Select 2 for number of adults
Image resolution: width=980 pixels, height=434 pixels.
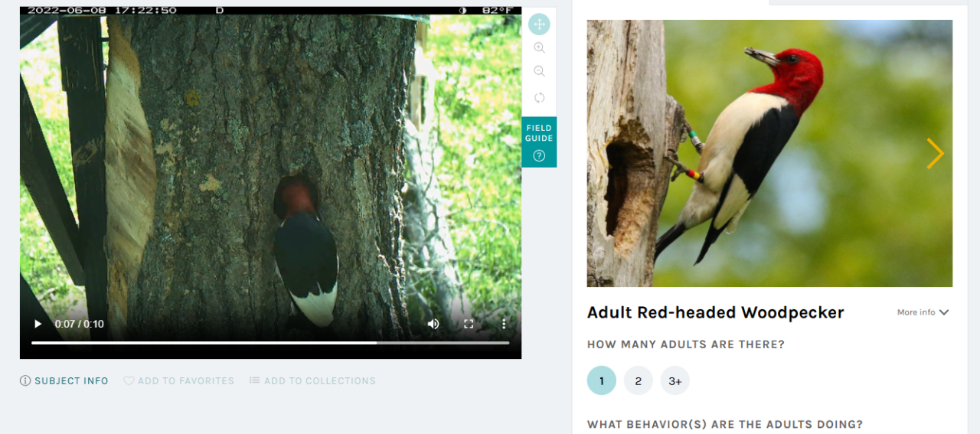tap(639, 380)
